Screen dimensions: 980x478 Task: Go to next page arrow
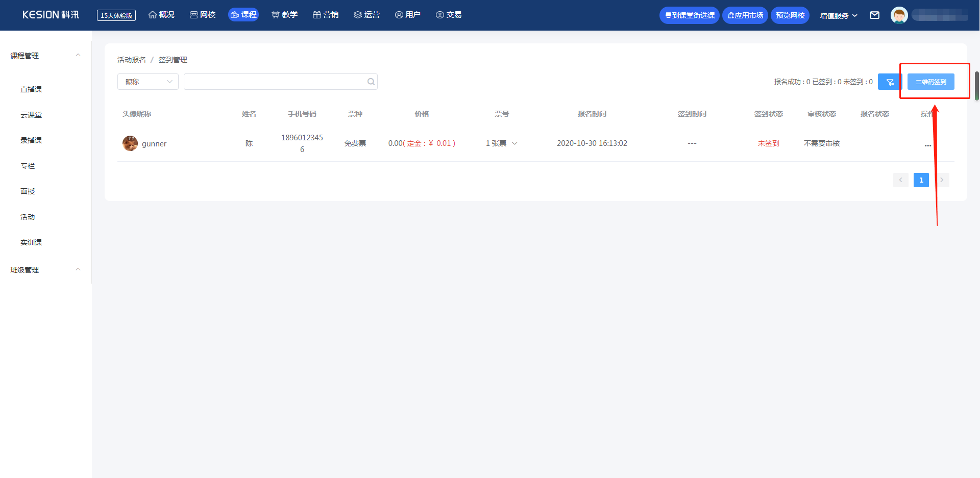pyautogui.click(x=942, y=180)
